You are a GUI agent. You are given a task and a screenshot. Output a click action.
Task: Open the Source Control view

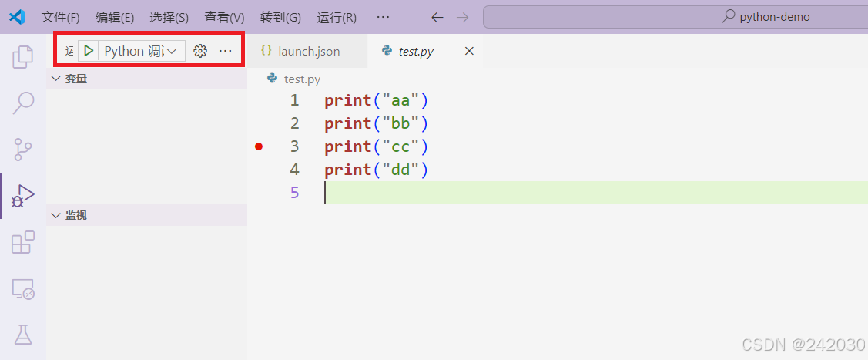click(22, 150)
